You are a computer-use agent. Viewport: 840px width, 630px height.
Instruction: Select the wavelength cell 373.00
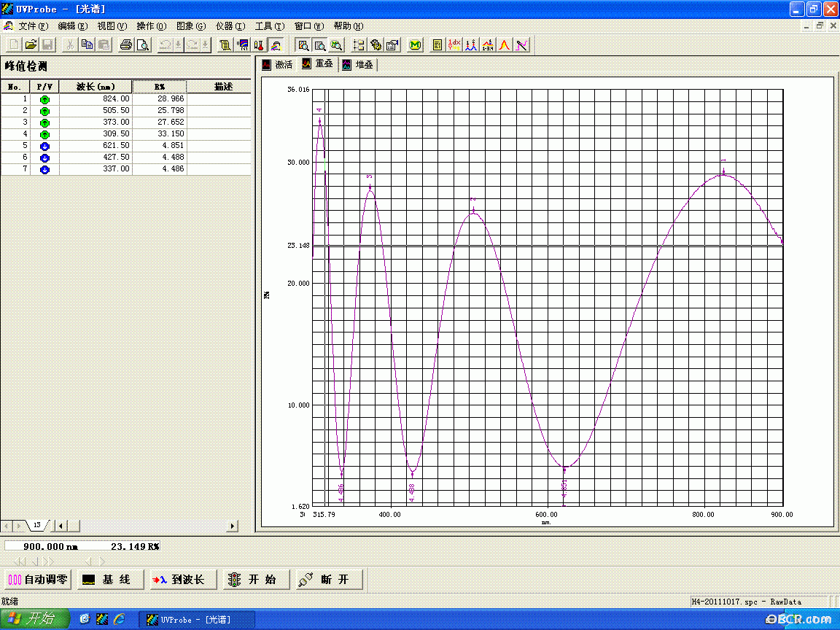(x=96, y=122)
